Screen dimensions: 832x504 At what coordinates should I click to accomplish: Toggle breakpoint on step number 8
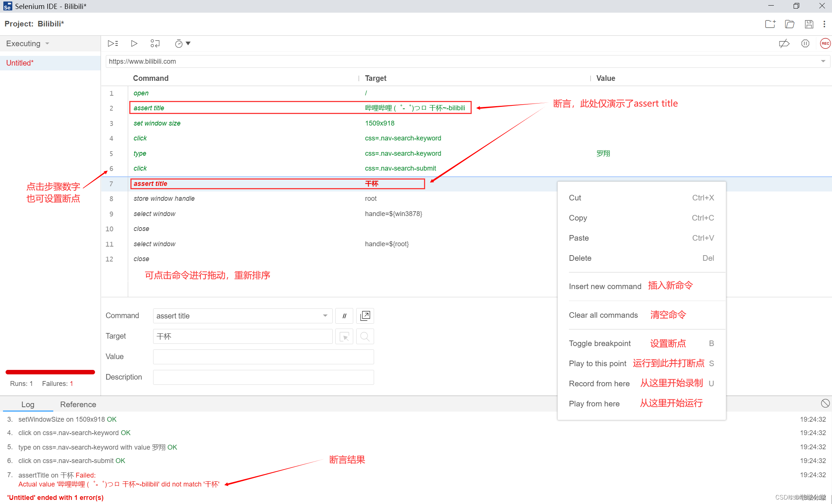click(x=111, y=199)
